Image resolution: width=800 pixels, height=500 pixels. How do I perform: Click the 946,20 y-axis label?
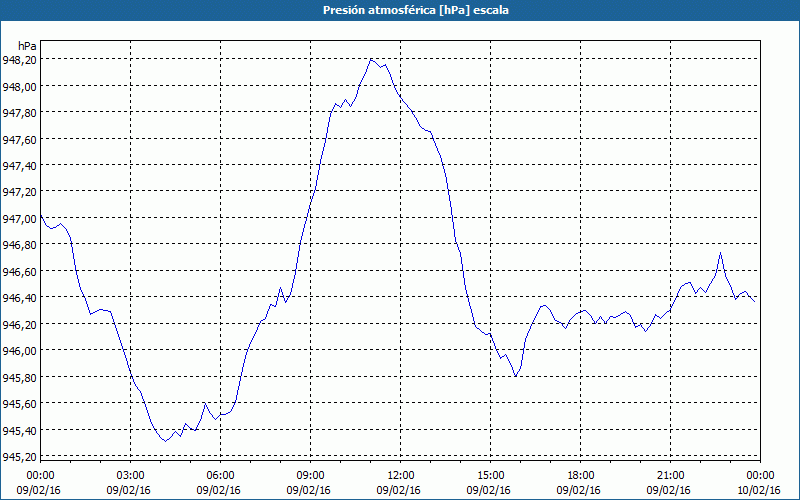point(19,324)
